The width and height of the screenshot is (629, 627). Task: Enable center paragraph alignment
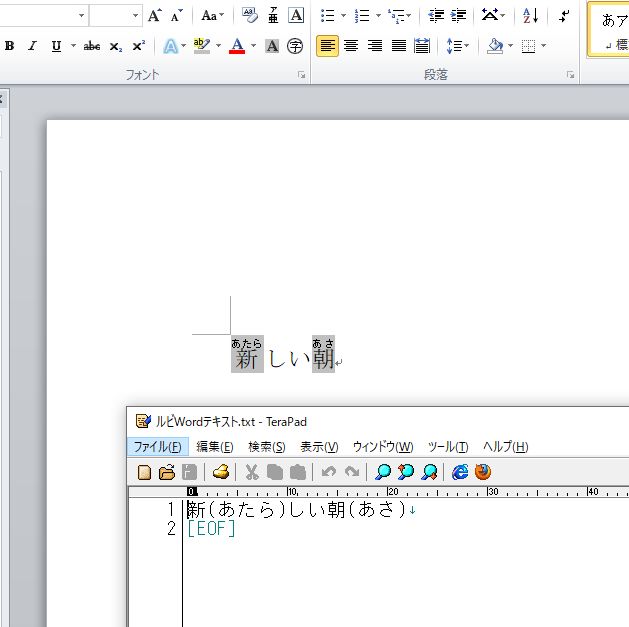coord(351,46)
